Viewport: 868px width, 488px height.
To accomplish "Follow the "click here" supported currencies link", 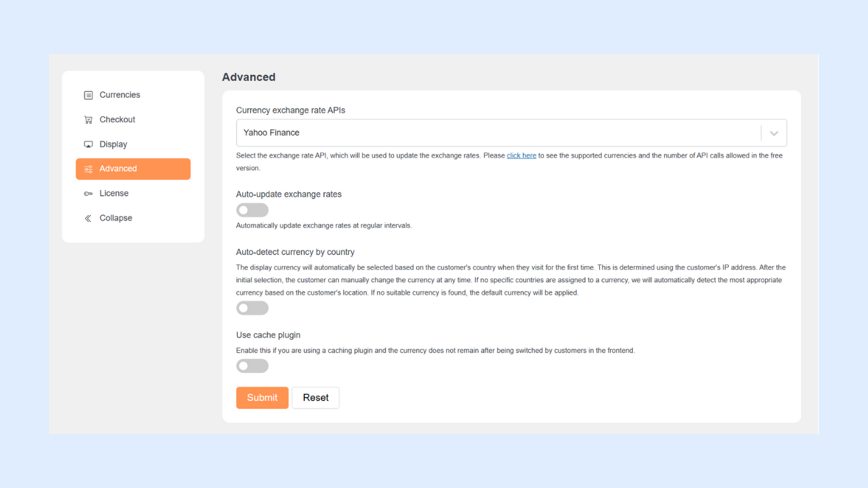I will pyautogui.click(x=522, y=156).
